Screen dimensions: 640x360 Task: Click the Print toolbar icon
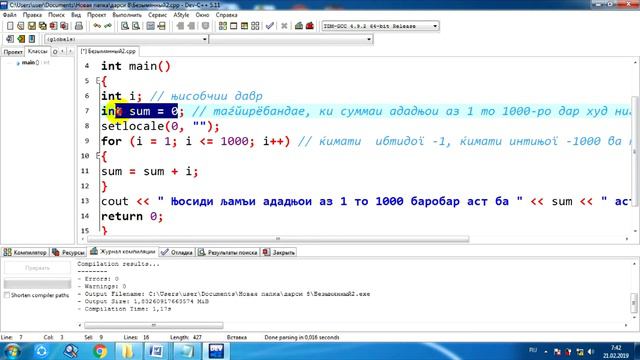point(79,26)
